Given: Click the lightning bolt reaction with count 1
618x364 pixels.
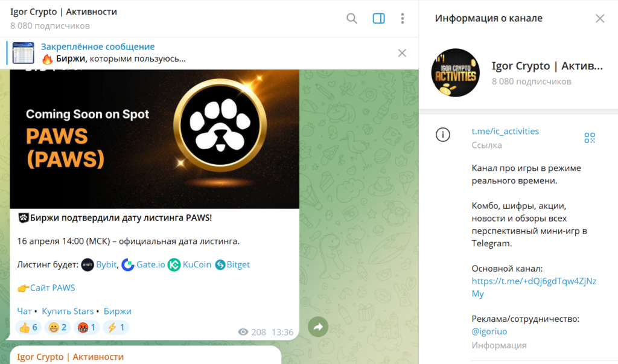Looking at the screenshot, I should 116,327.
